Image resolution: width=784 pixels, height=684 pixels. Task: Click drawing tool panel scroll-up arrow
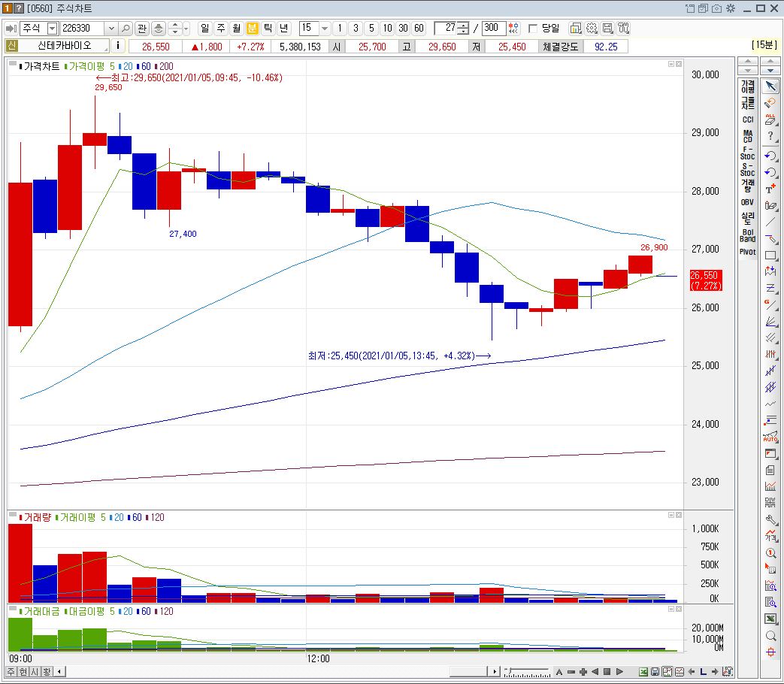click(x=770, y=62)
